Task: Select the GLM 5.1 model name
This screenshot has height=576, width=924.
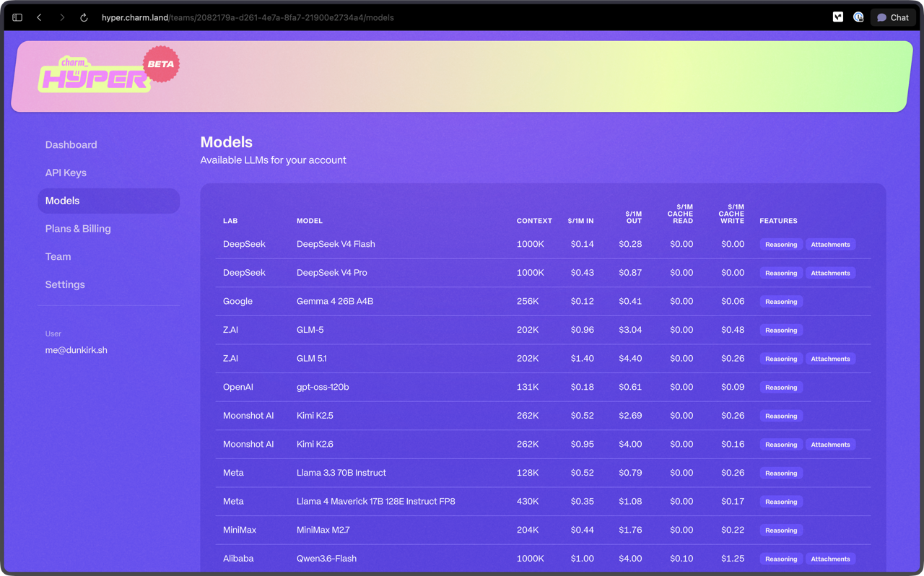Action: point(312,359)
